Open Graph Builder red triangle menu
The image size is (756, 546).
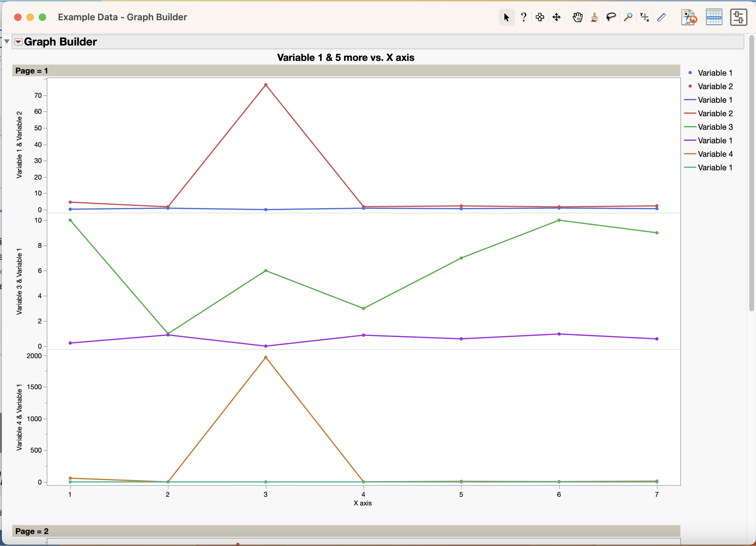(x=18, y=42)
